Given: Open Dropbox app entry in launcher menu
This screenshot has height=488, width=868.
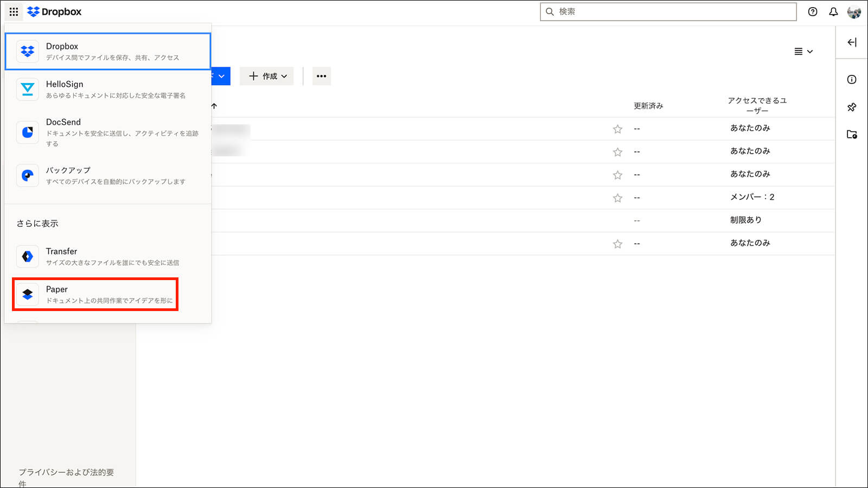Looking at the screenshot, I should 108,52.
